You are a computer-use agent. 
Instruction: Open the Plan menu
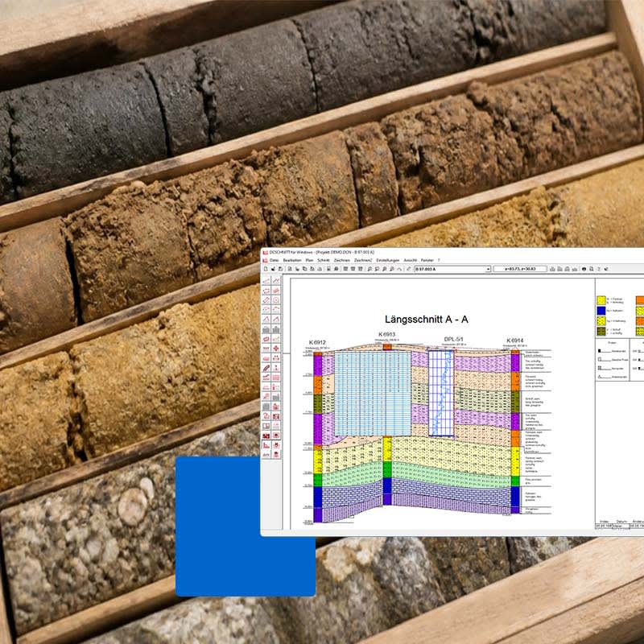[309, 260]
